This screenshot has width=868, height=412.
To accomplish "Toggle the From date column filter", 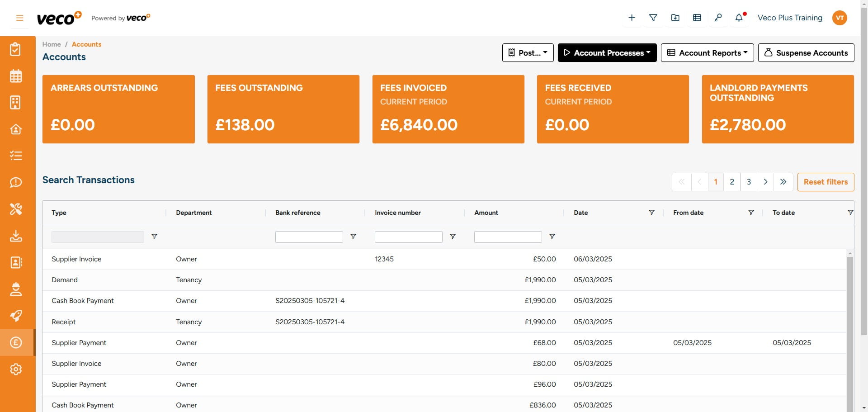I will 751,213.
